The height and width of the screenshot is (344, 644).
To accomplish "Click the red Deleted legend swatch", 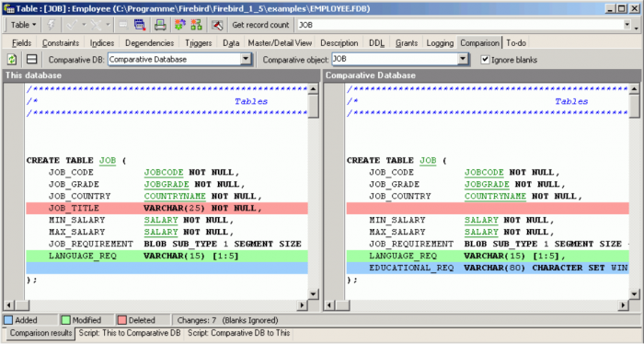I will pos(122,320).
